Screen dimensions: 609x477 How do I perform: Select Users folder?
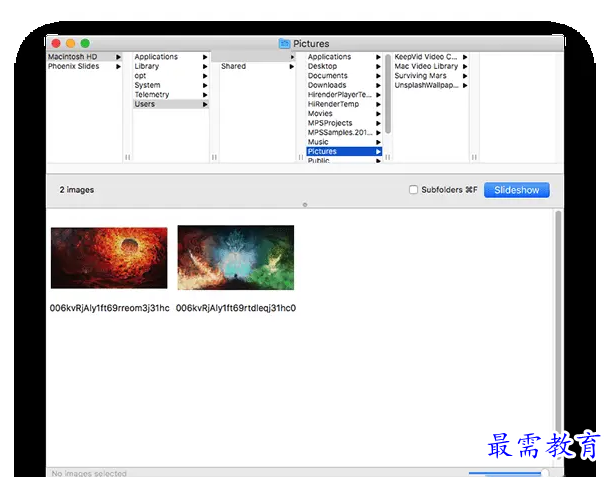[x=171, y=104]
